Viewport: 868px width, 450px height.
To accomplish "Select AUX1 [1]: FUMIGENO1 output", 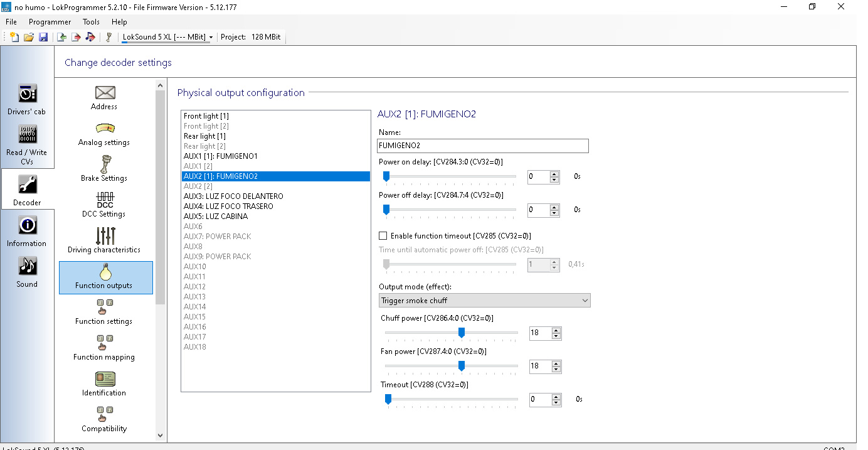I will tap(276, 156).
